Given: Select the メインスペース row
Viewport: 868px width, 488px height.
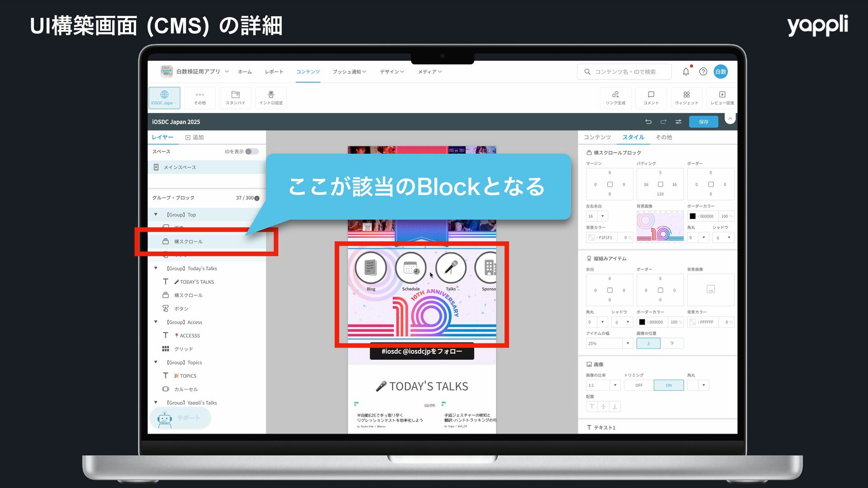Looking at the screenshot, I should point(207,167).
